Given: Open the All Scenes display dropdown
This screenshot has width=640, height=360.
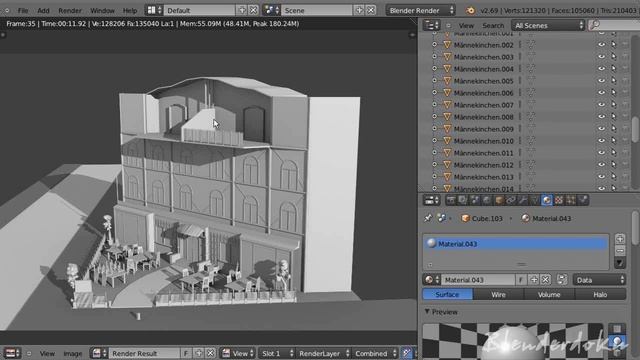Looking at the screenshot, I should [x=548, y=25].
